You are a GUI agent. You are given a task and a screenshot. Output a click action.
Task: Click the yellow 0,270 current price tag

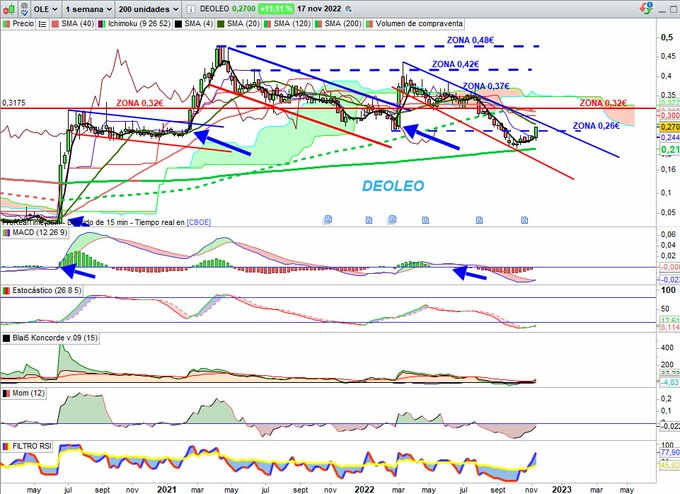pyautogui.click(x=670, y=127)
